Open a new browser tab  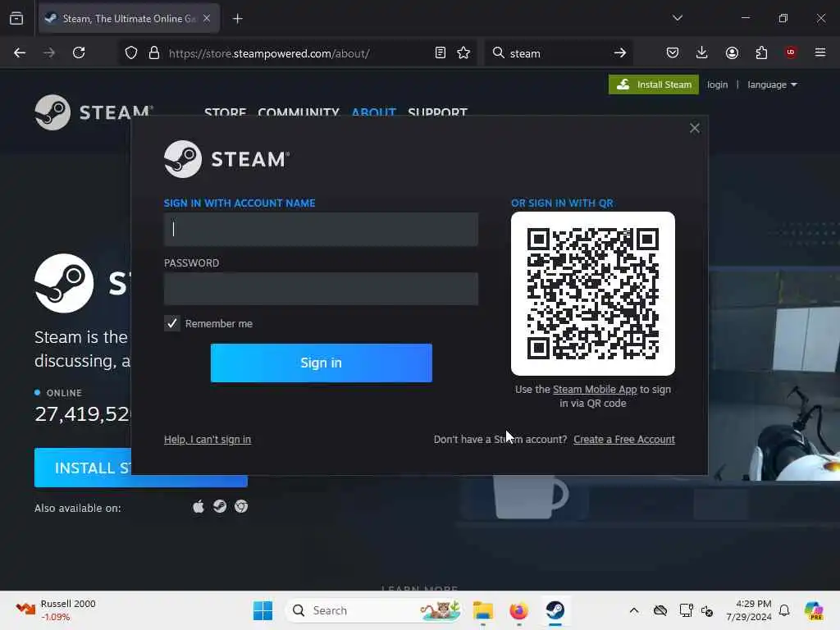[x=238, y=19]
